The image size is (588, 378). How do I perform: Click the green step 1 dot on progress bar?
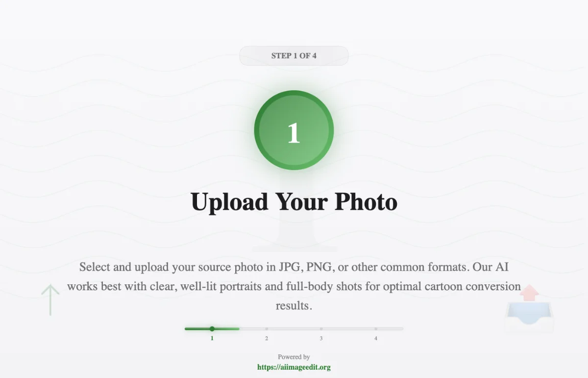point(212,328)
